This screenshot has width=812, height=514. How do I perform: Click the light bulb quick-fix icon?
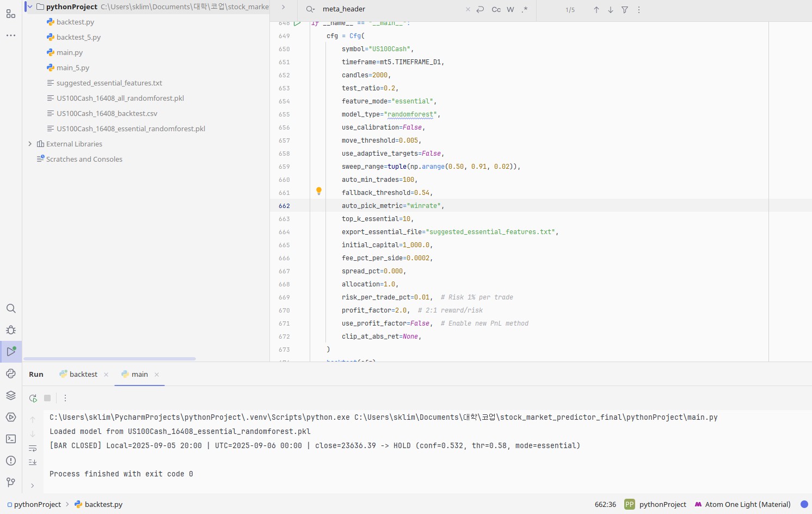tap(319, 191)
